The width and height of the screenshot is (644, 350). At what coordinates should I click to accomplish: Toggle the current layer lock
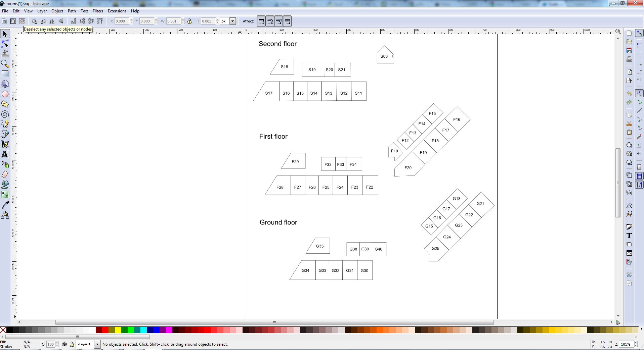pyautogui.click(x=72, y=344)
